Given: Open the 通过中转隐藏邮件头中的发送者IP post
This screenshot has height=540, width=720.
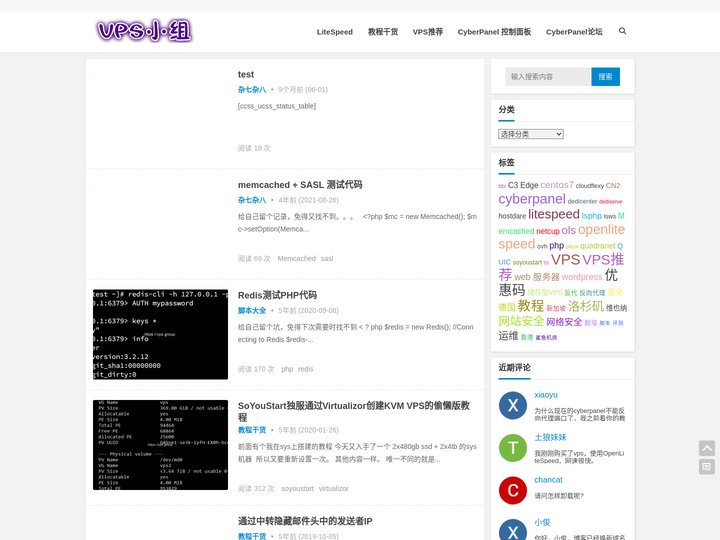Looking at the screenshot, I should click(x=305, y=521).
